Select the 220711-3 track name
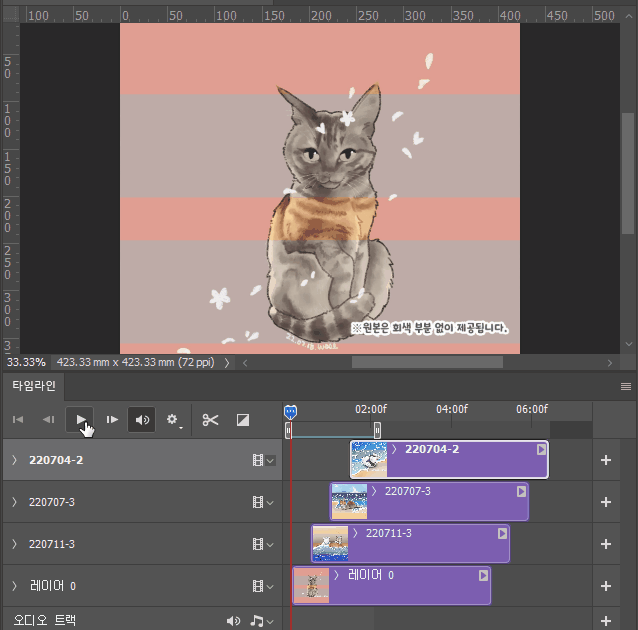 pos(52,544)
